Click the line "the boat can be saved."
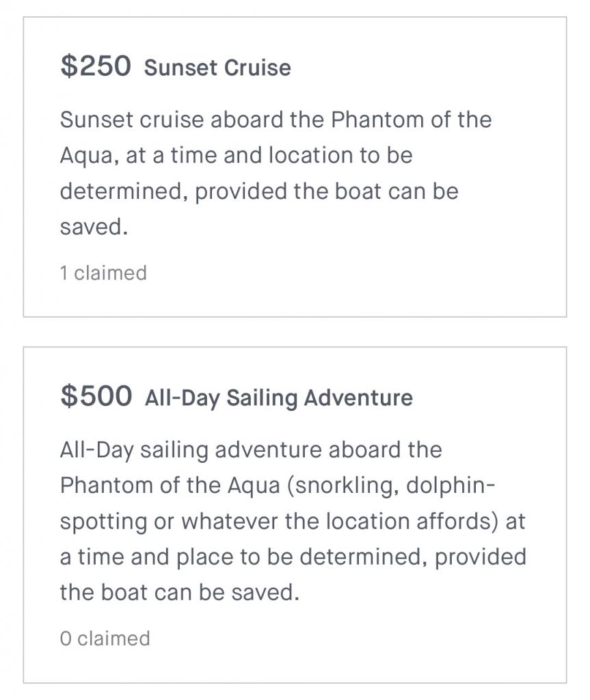 pyautogui.click(x=180, y=593)
